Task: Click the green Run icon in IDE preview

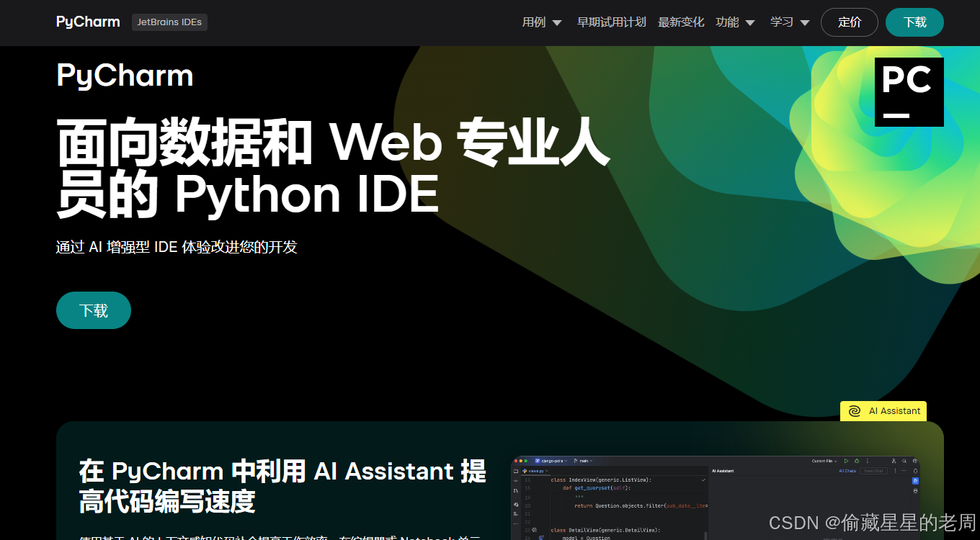Action: pyautogui.click(x=846, y=461)
